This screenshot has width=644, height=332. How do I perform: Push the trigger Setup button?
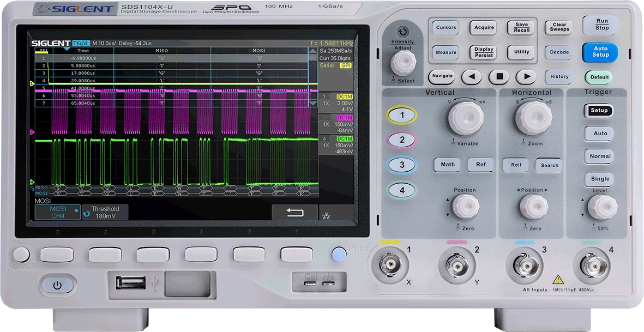coord(599,110)
